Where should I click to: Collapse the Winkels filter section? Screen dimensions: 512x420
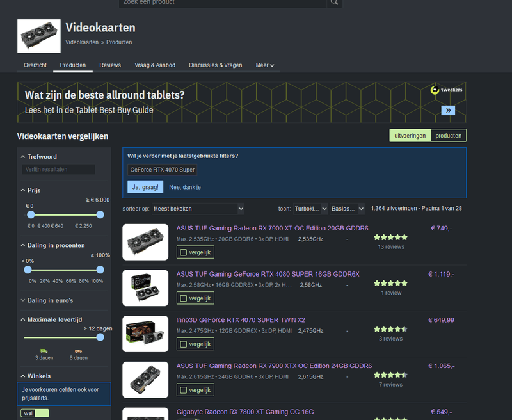(36, 376)
